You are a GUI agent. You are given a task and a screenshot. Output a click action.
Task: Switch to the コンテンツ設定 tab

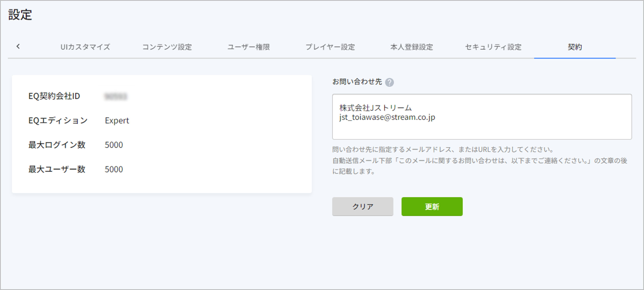pos(167,47)
